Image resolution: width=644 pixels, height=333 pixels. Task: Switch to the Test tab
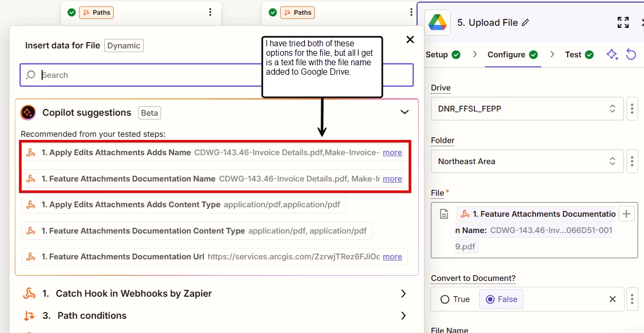pos(579,55)
